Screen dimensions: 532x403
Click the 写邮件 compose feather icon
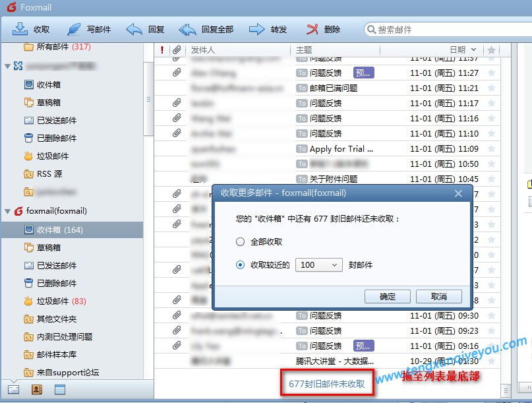point(74,30)
